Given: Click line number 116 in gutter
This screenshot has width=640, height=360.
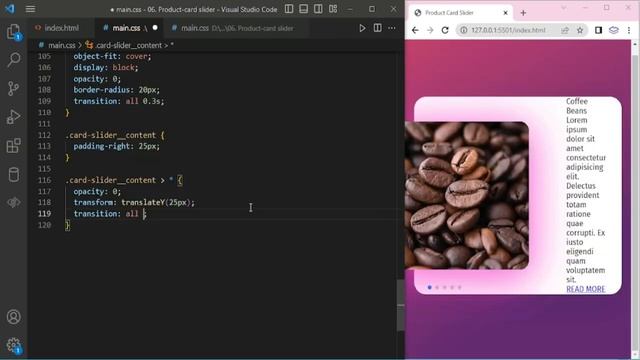Looking at the screenshot, I should pos(44,180).
